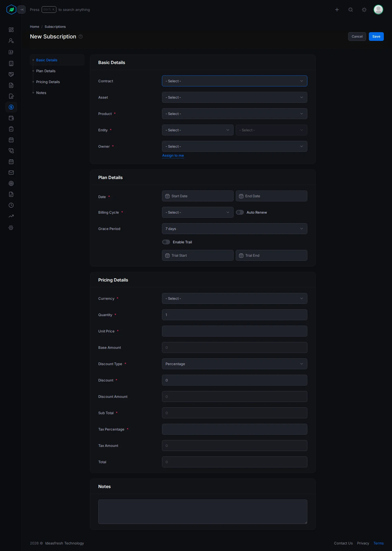Viewport: 392px width, 551px height.
Task: Open the envelope mail sidebar icon
Action: click(11, 172)
